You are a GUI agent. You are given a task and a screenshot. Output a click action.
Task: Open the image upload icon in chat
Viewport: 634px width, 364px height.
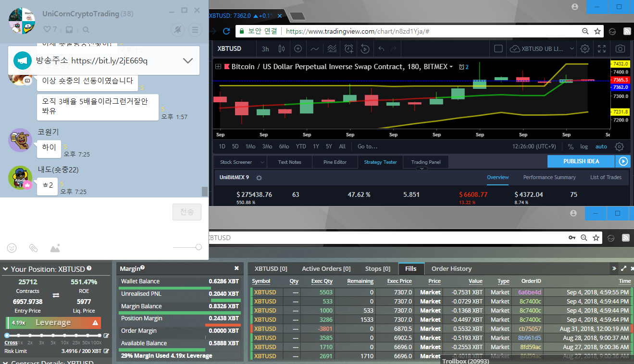[55, 248]
